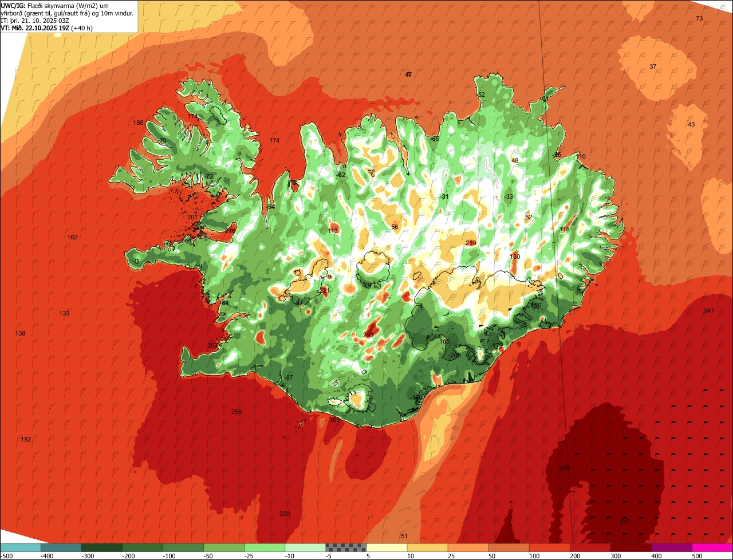Screen dimensions: 733x560
Task: Click the land value 221
Action: click(324, 290)
